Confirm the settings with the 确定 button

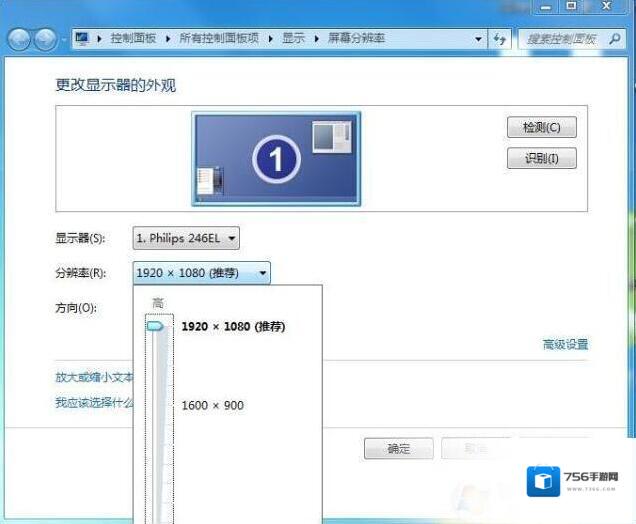[x=398, y=449]
